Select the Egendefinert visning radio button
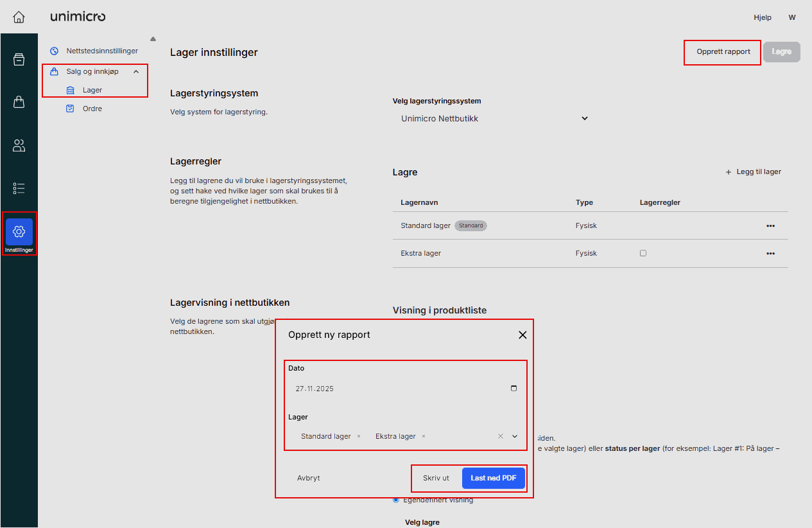 coord(395,500)
